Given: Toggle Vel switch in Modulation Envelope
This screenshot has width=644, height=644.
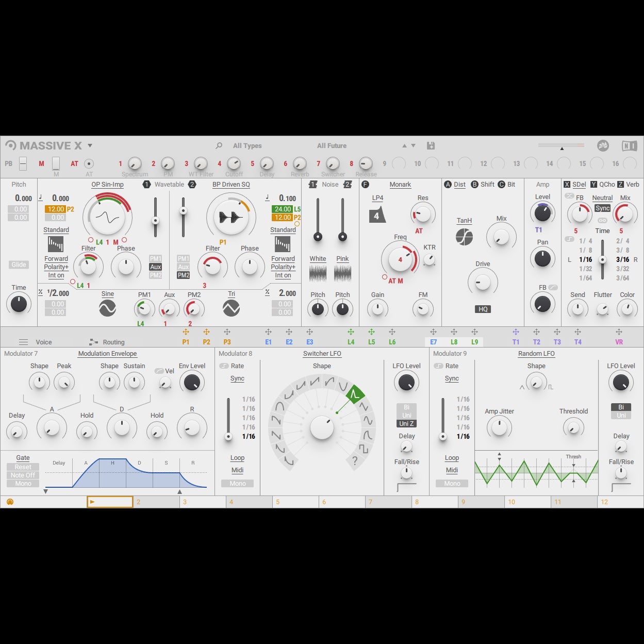Looking at the screenshot, I should pos(159,371).
